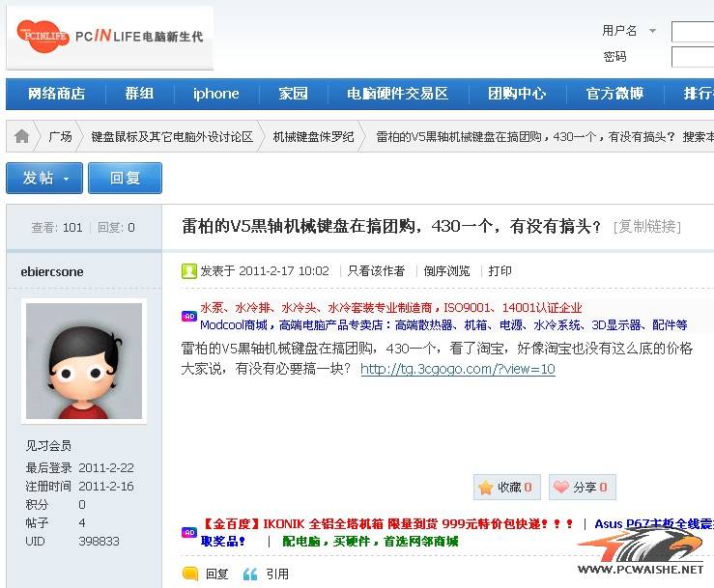This screenshot has height=588, width=714.
Task: Click the star icon in 收藏 button
Action: point(486,488)
